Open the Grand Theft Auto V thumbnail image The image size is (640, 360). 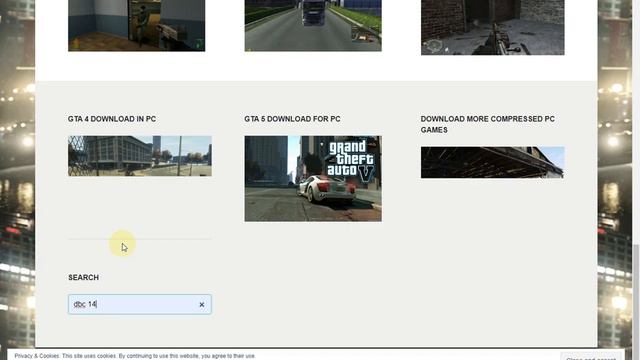click(313, 179)
